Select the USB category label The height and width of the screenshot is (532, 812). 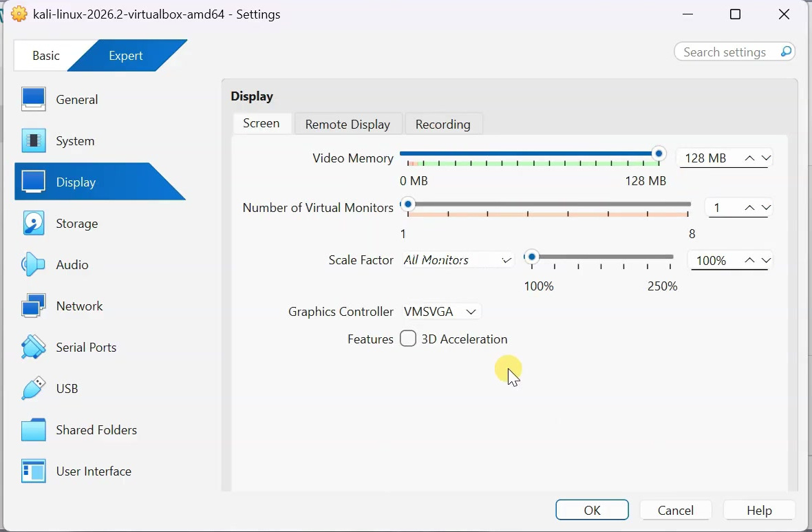[x=67, y=389]
